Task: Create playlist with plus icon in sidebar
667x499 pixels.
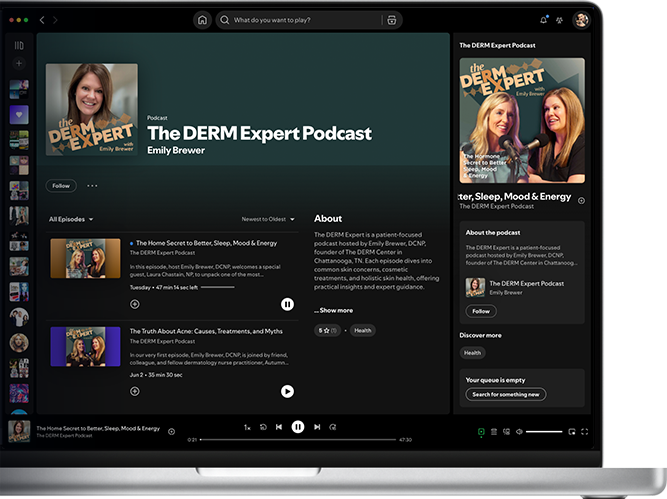Action: click(x=19, y=63)
